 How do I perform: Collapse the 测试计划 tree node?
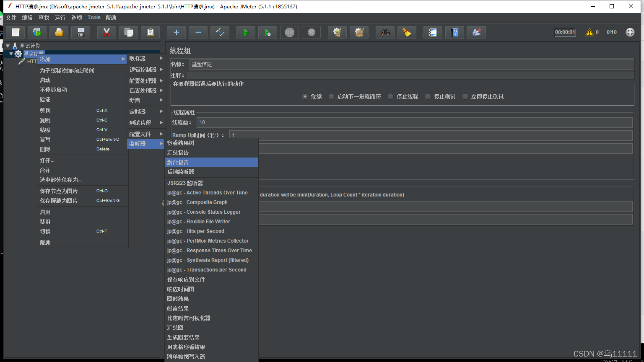tap(8, 46)
